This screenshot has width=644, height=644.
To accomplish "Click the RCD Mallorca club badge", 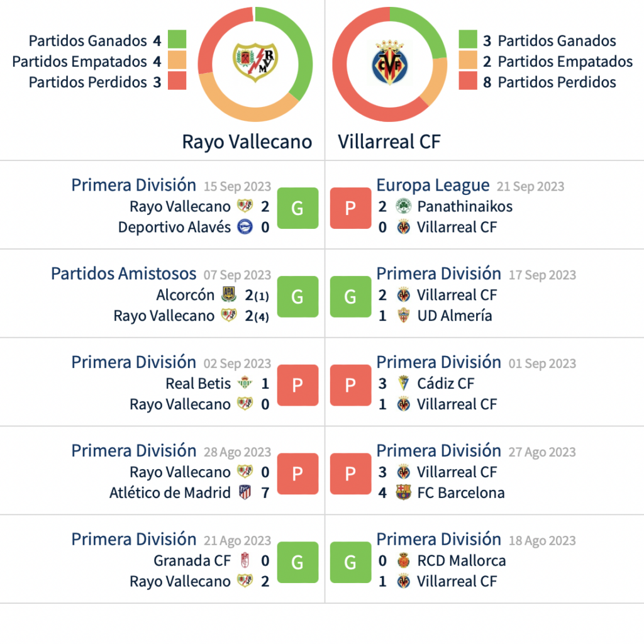I will (403, 561).
